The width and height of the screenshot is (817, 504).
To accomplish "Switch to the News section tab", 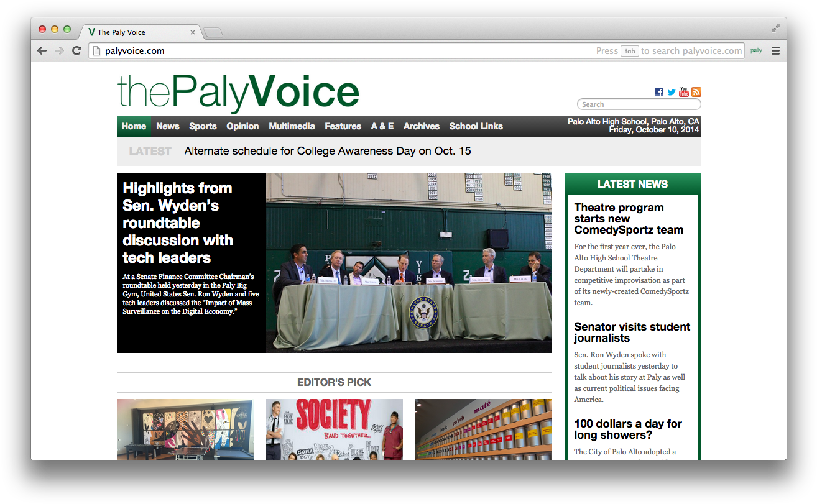I will click(x=167, y=126).
